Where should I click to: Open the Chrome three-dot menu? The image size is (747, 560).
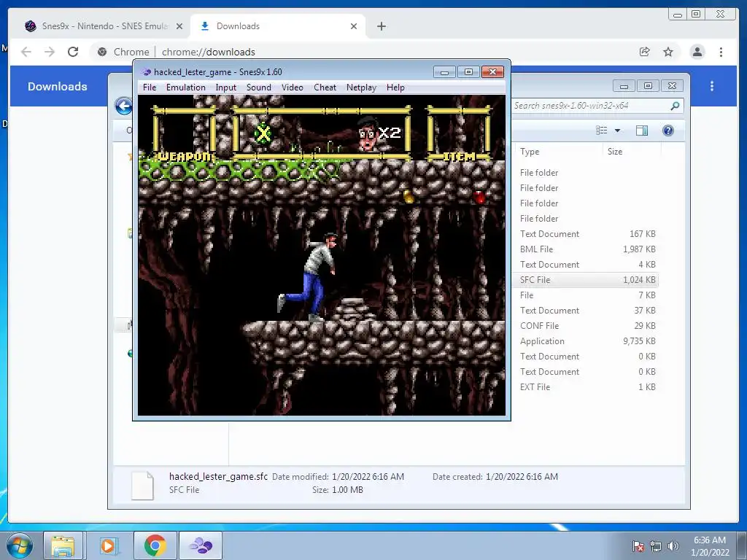(721, 52)
